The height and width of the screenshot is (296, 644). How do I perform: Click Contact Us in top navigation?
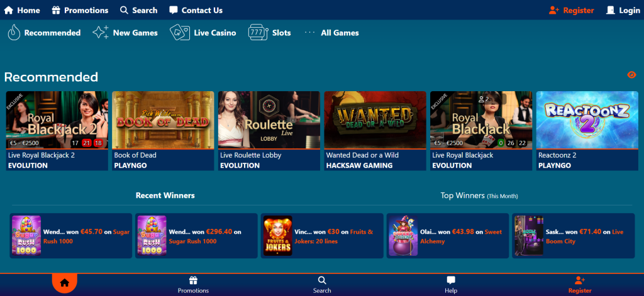click(196, 10)
